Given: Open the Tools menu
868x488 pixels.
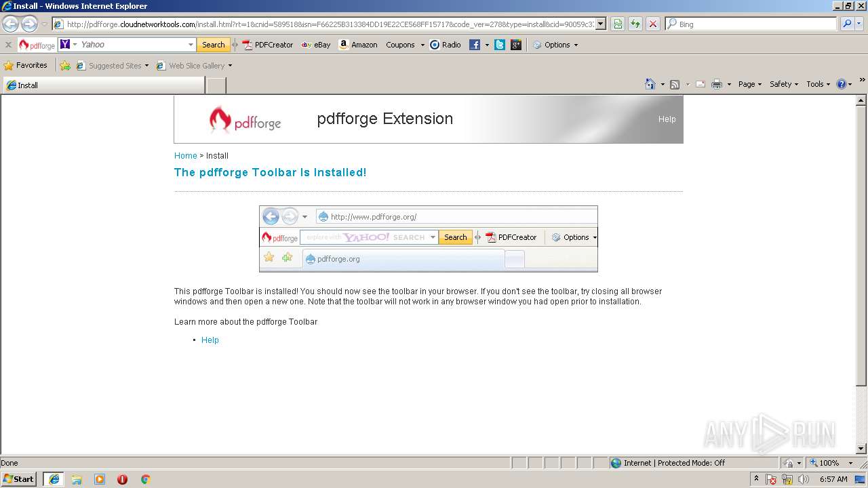Looking at the screenshot, I should (x=818, y=84).
